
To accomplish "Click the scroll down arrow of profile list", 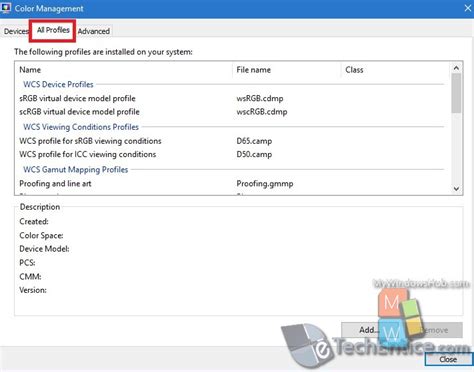I will [456, 188].
